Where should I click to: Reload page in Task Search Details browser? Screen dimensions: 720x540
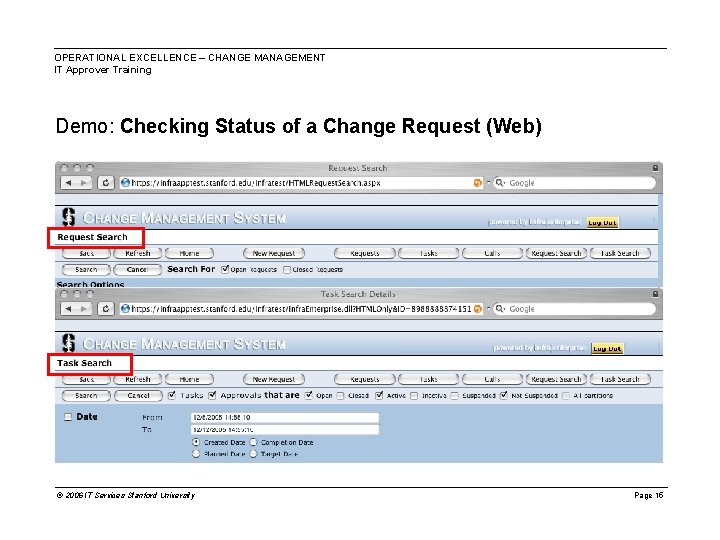106,309
